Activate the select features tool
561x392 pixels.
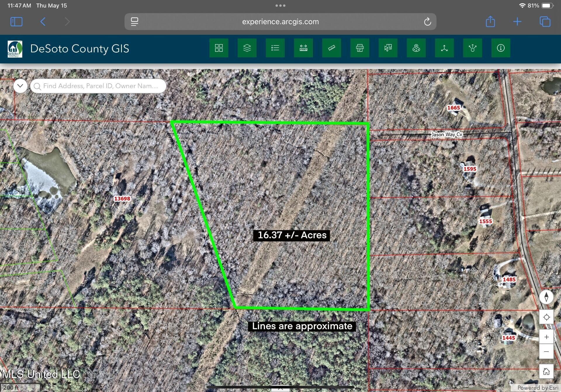388,48
